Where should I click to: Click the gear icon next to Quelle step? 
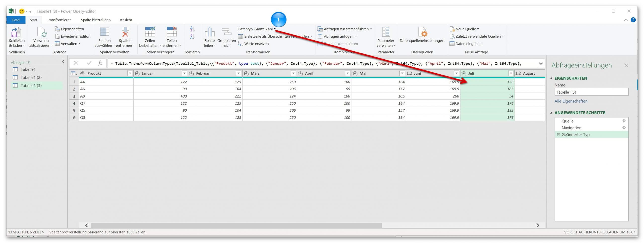pos(624,121)
